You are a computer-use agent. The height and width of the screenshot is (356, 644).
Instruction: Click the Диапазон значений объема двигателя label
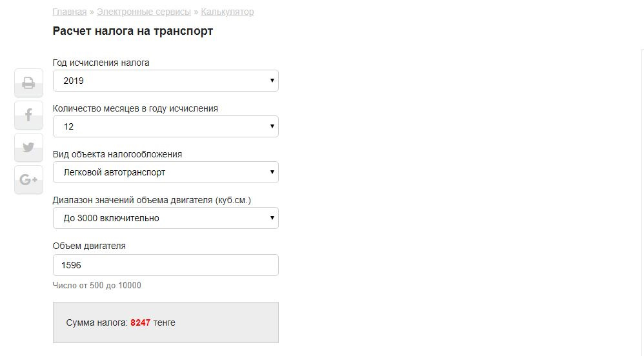click(x=152, y=201)
